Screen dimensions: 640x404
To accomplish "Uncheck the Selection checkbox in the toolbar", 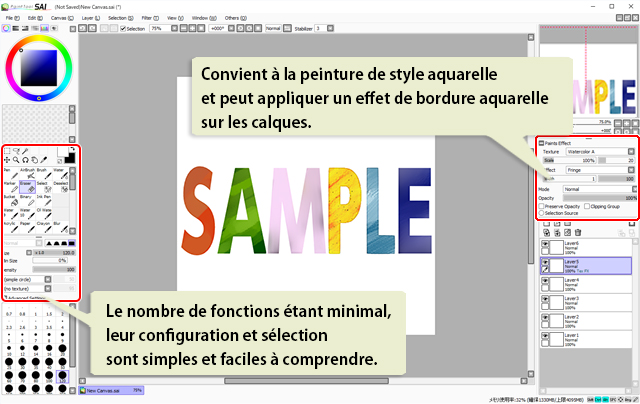I will [122, 28].
